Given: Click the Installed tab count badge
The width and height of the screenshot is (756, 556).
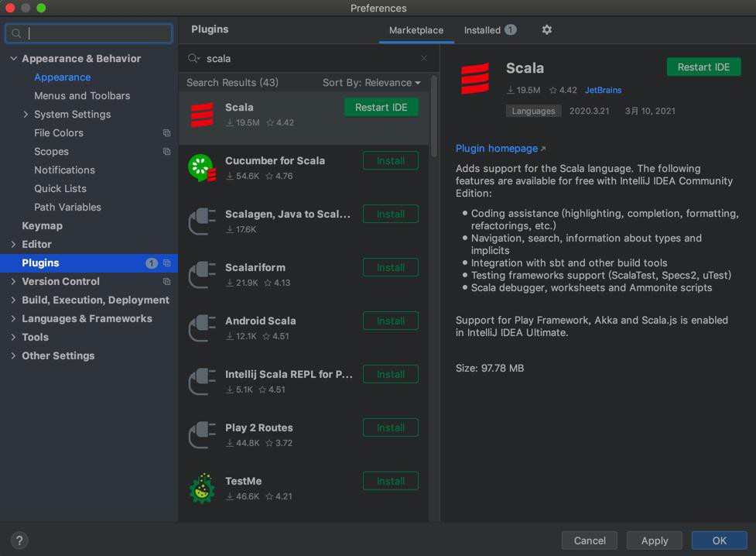Looking at the screenshot, I should [x=511, y=30].
